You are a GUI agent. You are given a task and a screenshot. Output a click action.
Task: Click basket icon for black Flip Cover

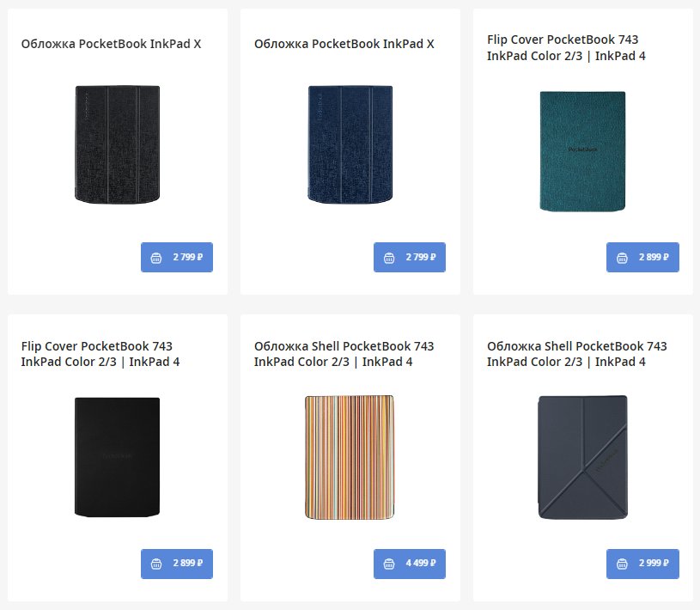pos(156,564)
